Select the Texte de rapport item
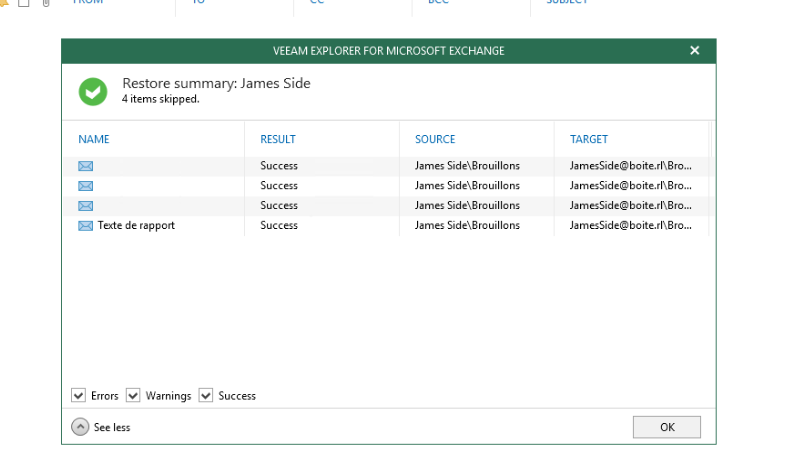This screenshot has height=473, width=792. [x=136, y=226]
